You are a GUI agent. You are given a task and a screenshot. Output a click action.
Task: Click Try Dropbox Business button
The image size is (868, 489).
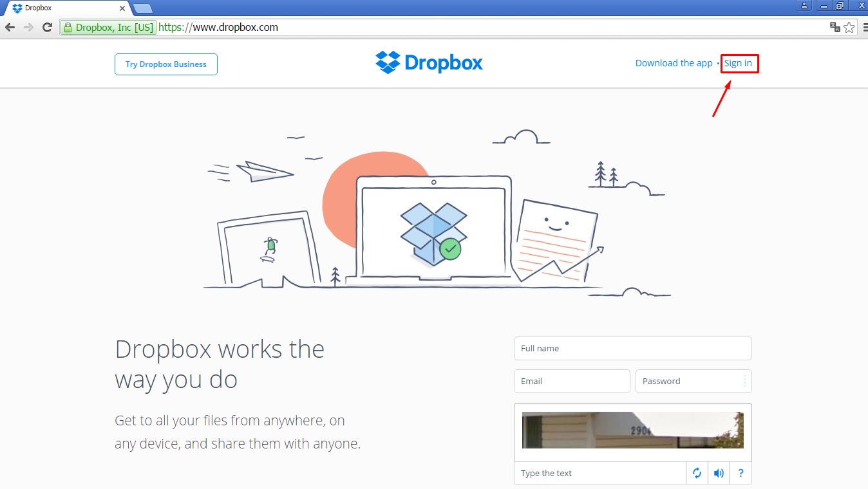click(x=166, y=64)
